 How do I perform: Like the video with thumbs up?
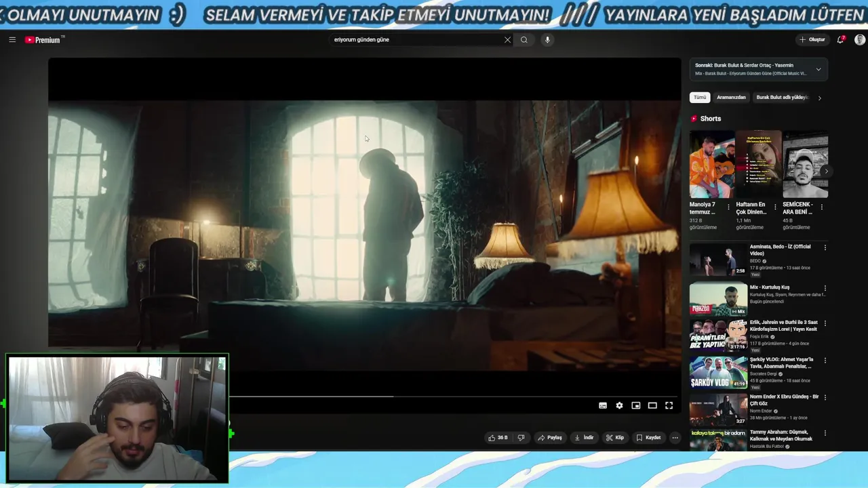click(x=498, y=438)
